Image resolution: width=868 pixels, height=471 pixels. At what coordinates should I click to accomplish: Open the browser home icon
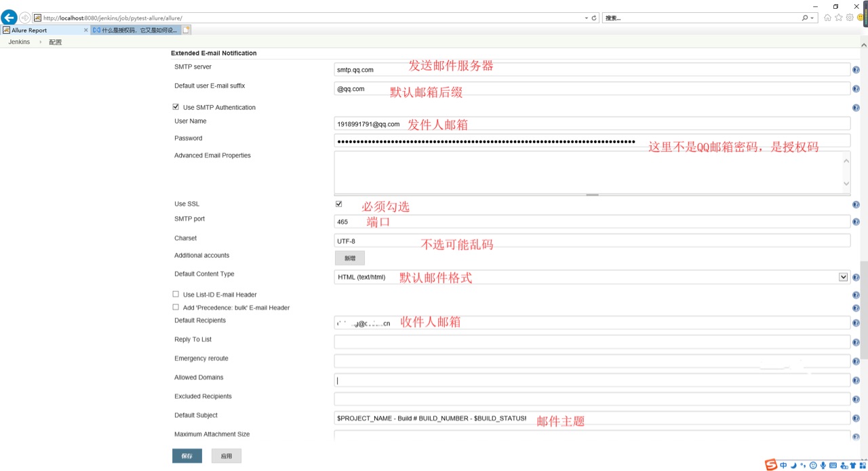click(827, 18)
